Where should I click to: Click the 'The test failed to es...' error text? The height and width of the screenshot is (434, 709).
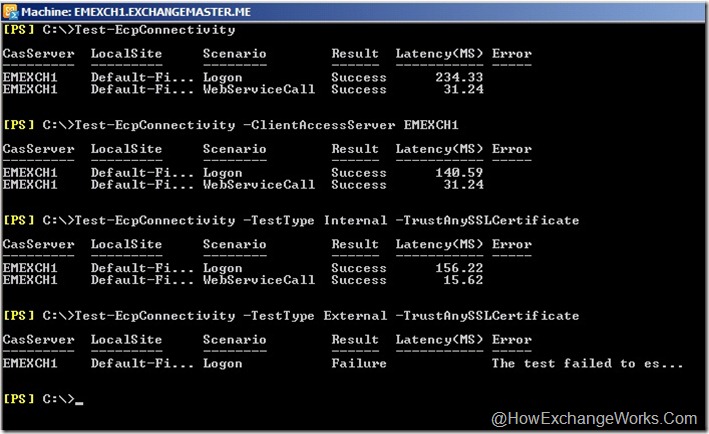pyautogui.click(x=587, y=363)
